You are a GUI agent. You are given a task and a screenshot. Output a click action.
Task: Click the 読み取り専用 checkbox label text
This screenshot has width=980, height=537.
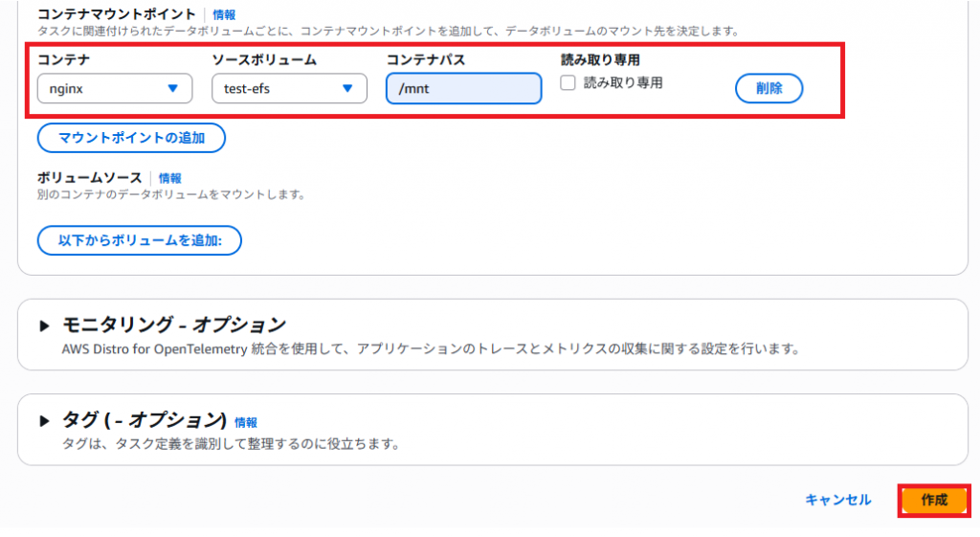point(623,83)
